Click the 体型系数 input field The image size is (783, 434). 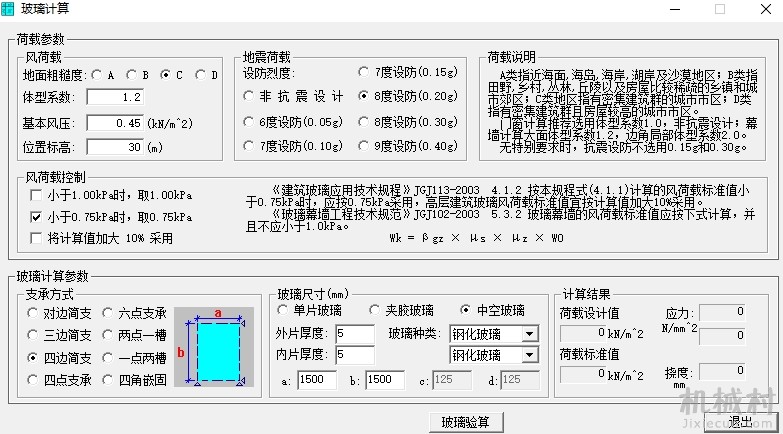[x=115, y=97]
